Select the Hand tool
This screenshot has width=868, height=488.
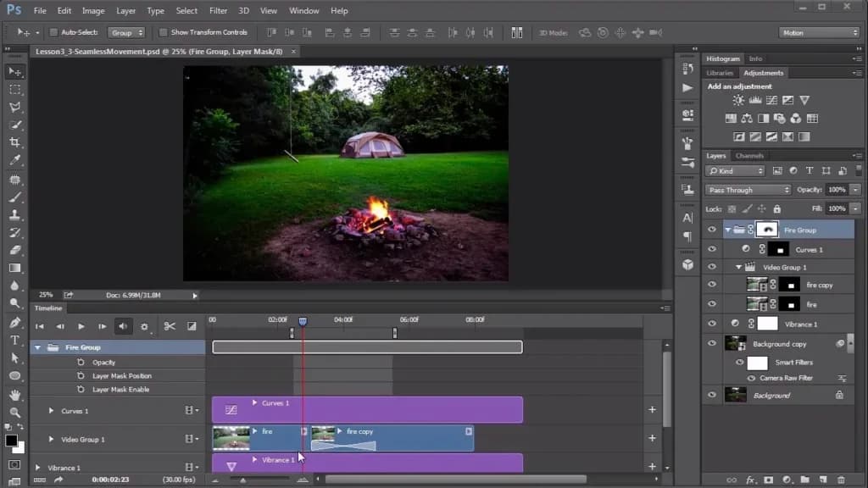[15, 395]
